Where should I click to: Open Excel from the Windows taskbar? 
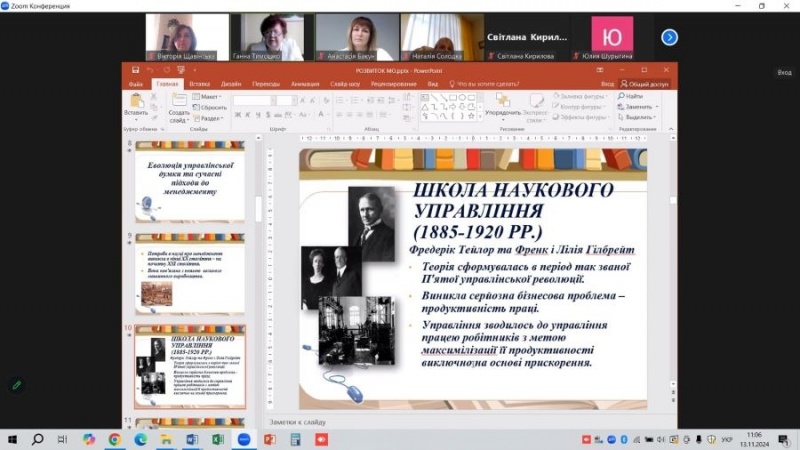216,439
